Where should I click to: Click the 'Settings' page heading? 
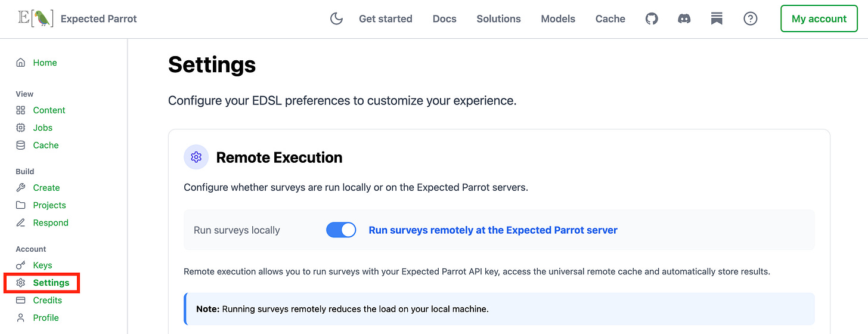tap(212, 64)
